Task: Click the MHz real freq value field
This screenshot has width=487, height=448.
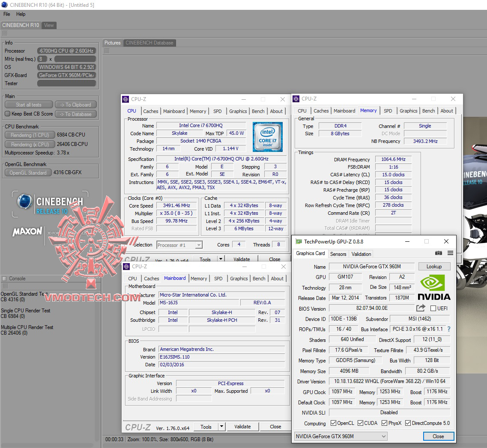Action: pyautogui.click(x=75, y=59)
